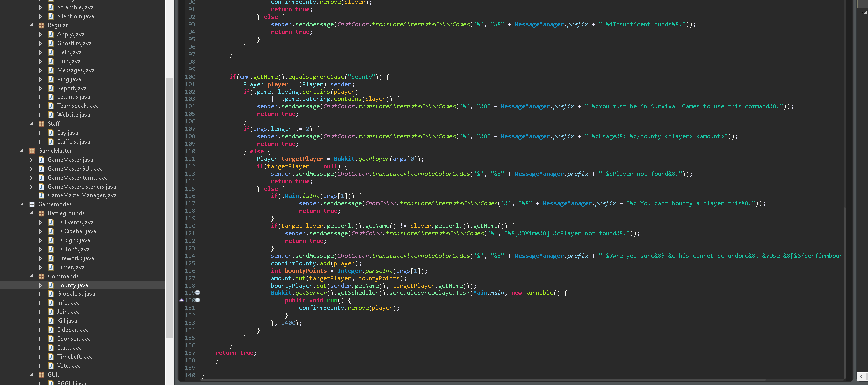The width and height of the screenshot is (868, 385).
Task: Click the Regular package icon
Action: pyautogui.click(x=41, y=25)
